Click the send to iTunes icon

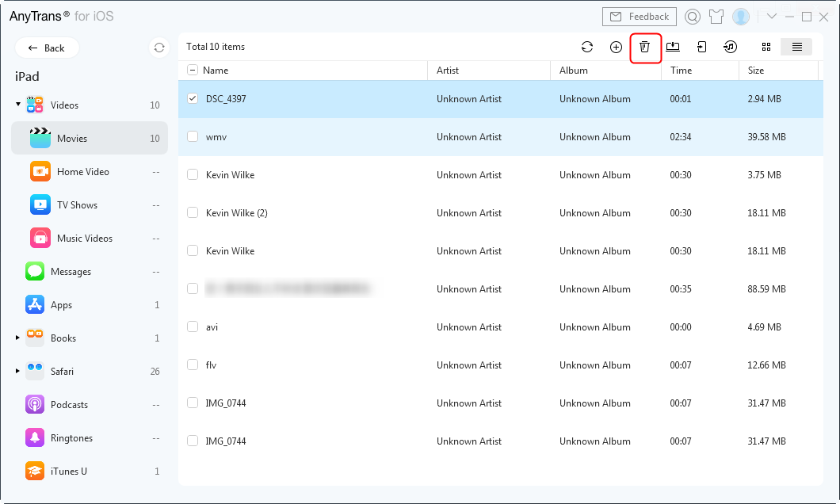click(730, 48)
